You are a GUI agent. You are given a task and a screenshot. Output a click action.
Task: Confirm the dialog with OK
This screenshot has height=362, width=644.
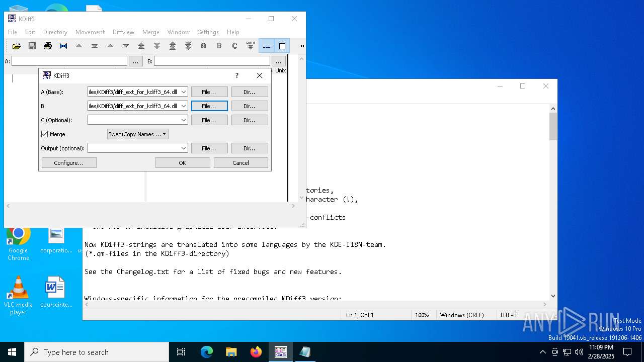tap(183, 163)
